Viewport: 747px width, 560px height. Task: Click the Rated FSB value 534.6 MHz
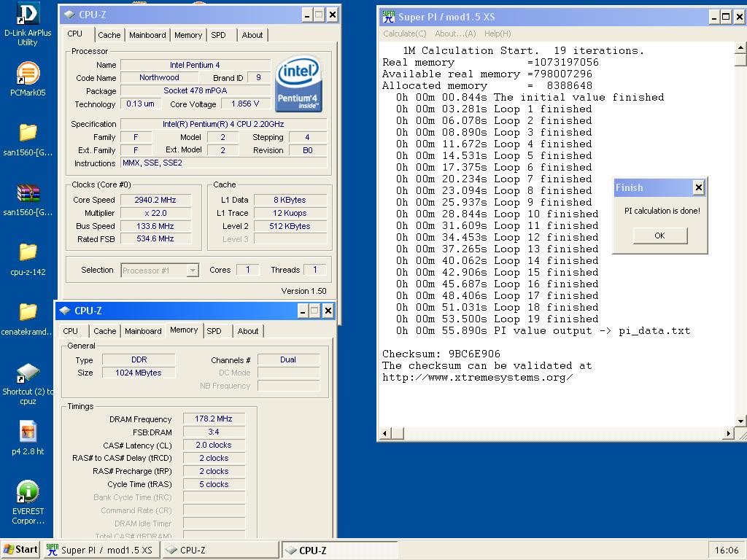(x=155, y=238)
